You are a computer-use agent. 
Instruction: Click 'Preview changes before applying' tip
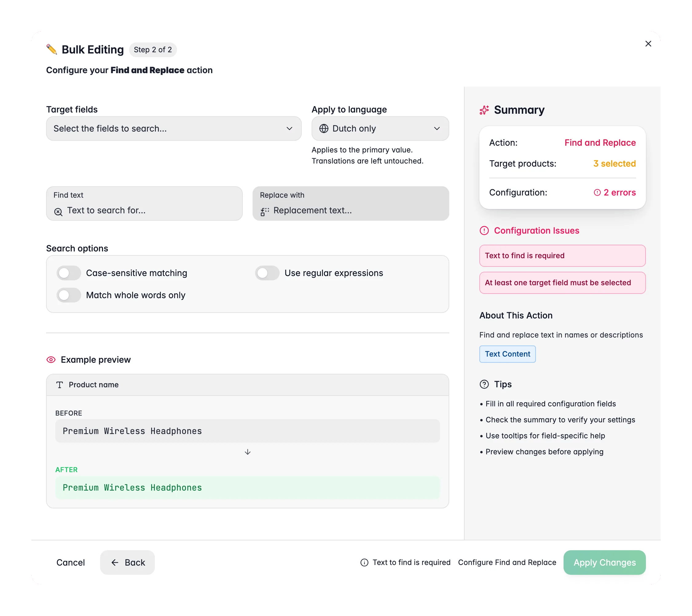pyautogui.click(x=544, y=452)
